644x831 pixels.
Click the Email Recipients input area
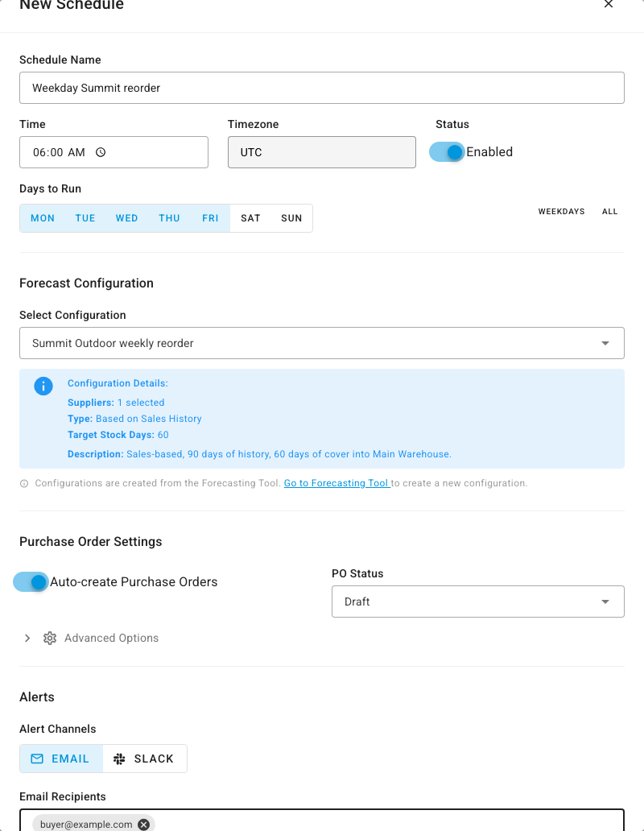coord(322,821)
